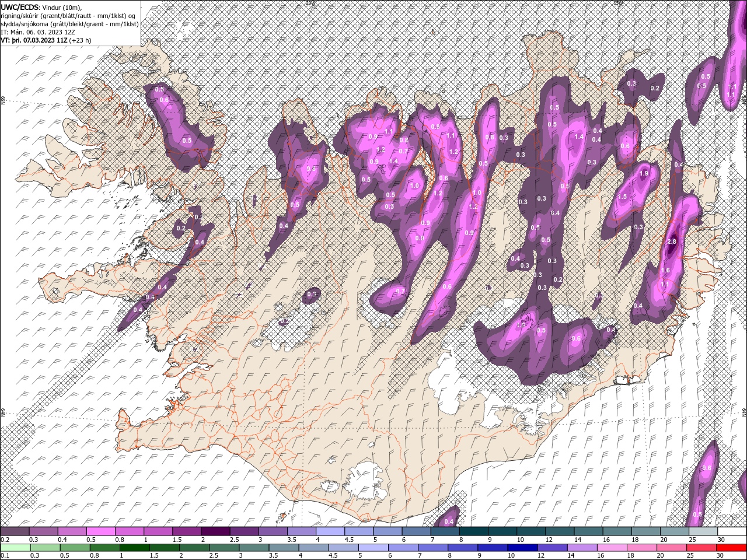The width and height of the screenshot is (747, 560).
Task: Click the 'slydda/snjókoma' legend description line
Action: 69,24
